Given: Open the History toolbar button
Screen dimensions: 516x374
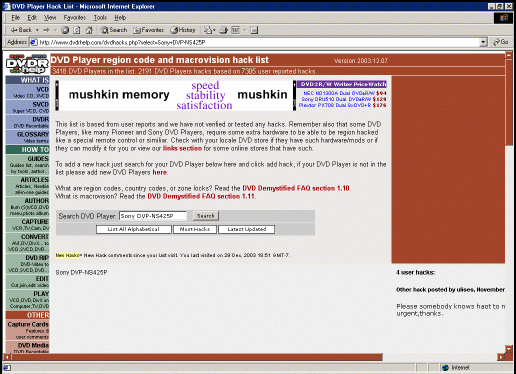Looking at the screenshot, I should 183,30.
